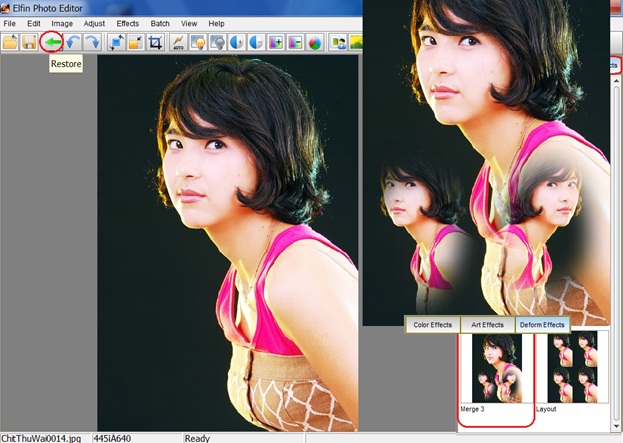Open the Edit menu

[34, 23]
